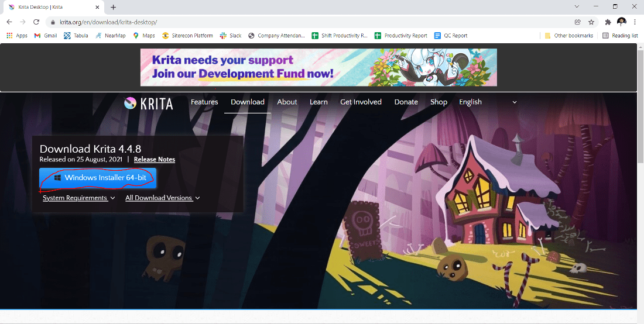Image resolution: width=644 pixels, height=324 pixels.
Task: Click the lock icon next to URL
Action: 52,22
